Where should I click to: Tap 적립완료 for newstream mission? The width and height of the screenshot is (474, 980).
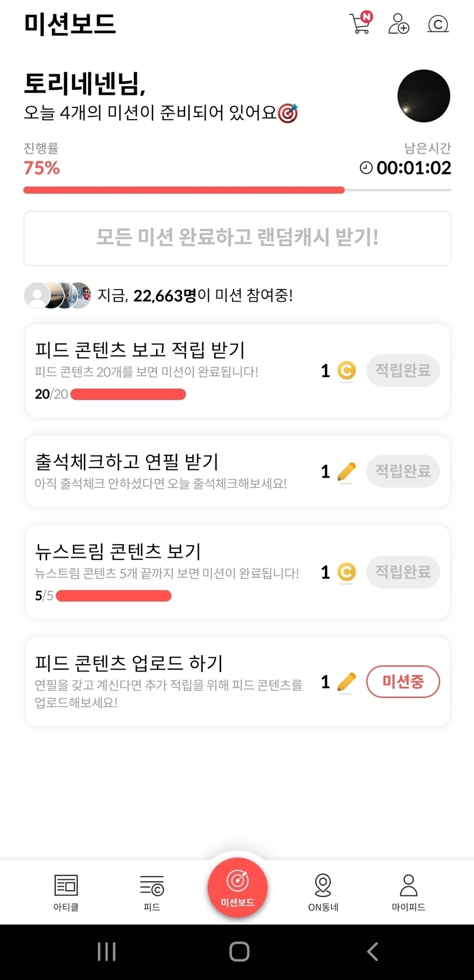point(403,572)
